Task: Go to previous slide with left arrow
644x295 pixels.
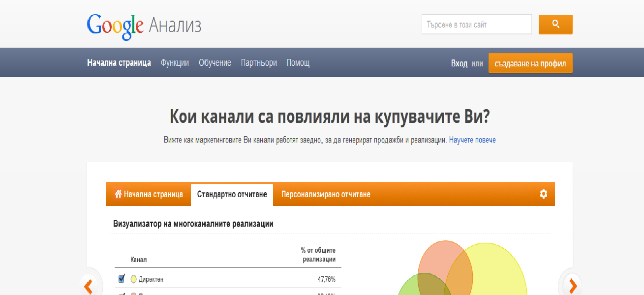Action: [89, 286]
